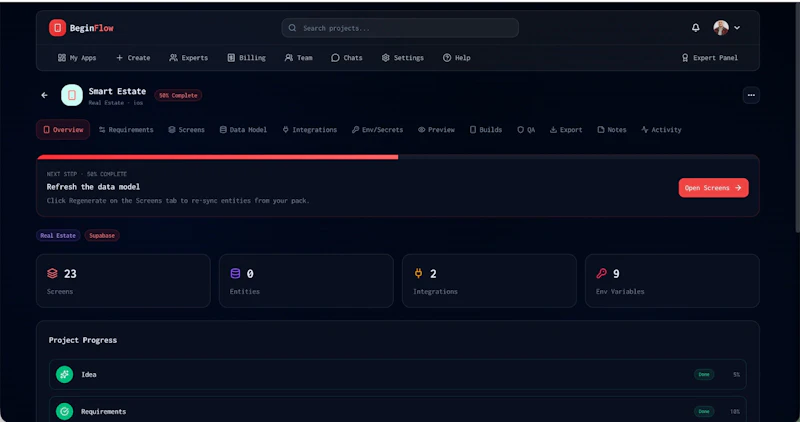Open the 0 Entities card
The height and width of the screenshot is (422, 800).
click(x=306, y=281)
